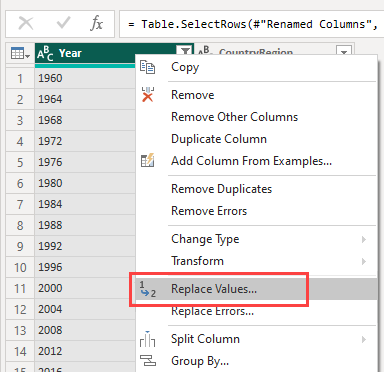The width and height of the screenshot is (384, 372).
Task: Select the cell containing 1988
Action: tap(85, 225)
